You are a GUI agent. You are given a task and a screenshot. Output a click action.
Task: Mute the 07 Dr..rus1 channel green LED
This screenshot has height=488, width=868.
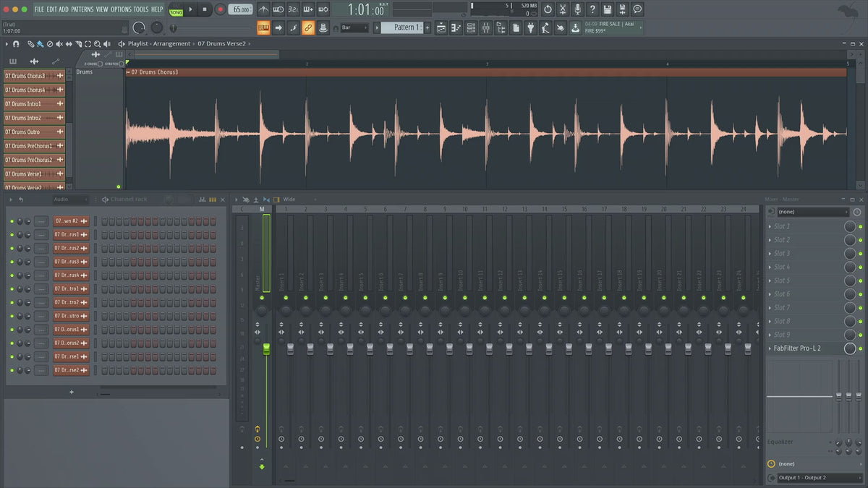coord(12,234)
